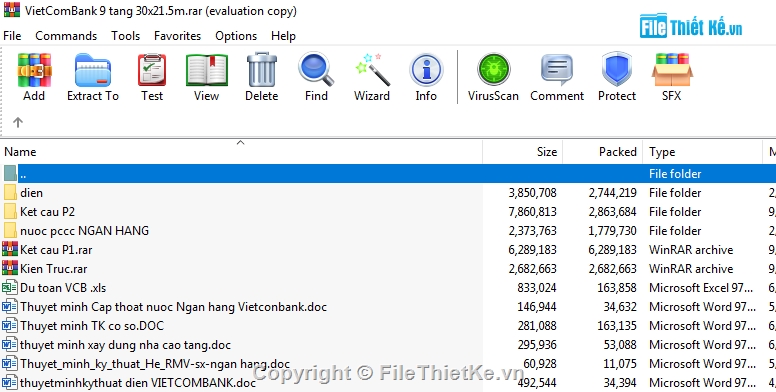The height and width of the screenshot is (392, 776).
Task: Click the WinRAR title bar icon
Action: coord(12,10)
